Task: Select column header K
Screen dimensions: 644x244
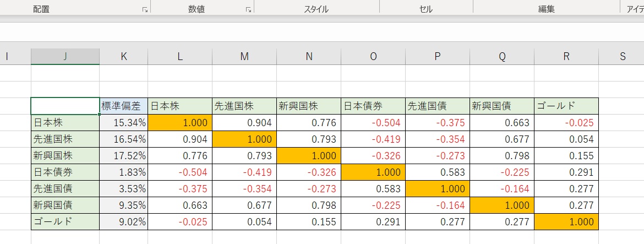Action: click(124, 57)
